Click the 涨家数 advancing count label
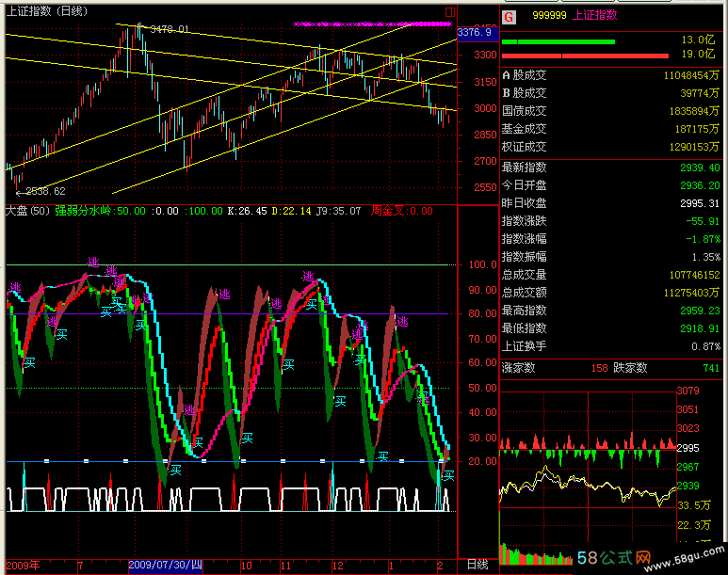The width and height of the screenshot is (728, 575). tap(518, 368)
